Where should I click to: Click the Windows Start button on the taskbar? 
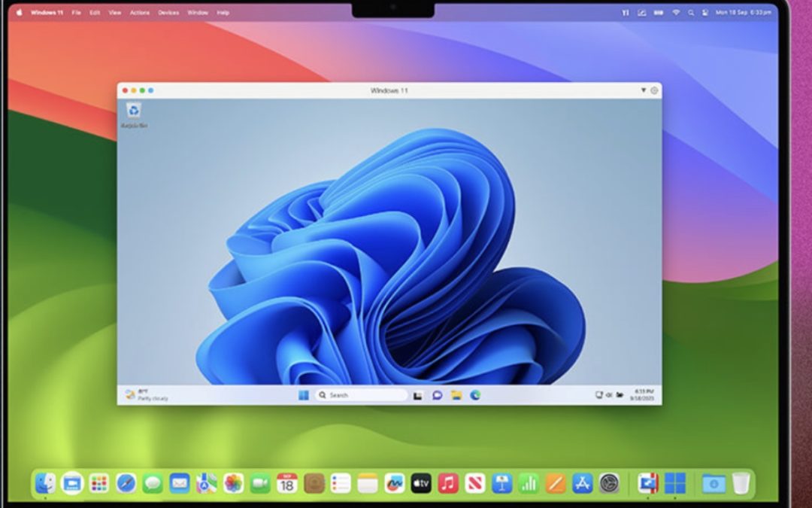[304, 394]
